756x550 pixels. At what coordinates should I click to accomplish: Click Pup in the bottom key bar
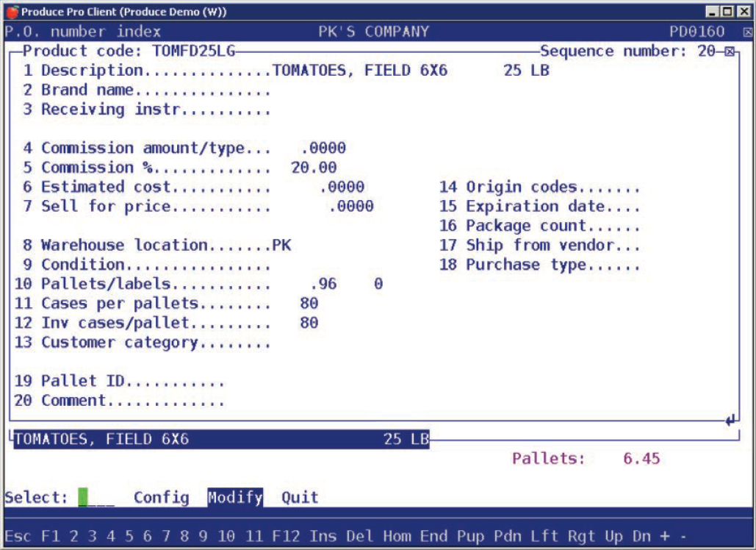[470, 536]
